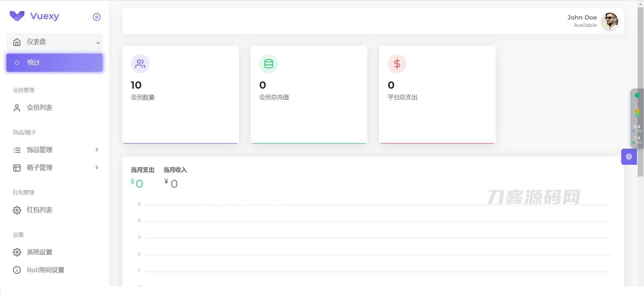
Task: Click the member count value 10
Action: click(136, 85)
